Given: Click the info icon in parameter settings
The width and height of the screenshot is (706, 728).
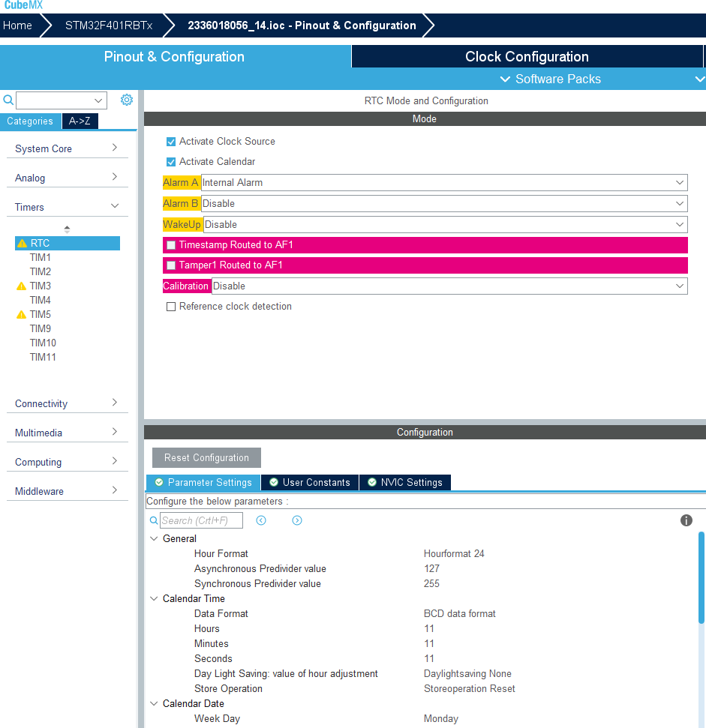Looking at the screenshot, I should click(x=686, y=520).
